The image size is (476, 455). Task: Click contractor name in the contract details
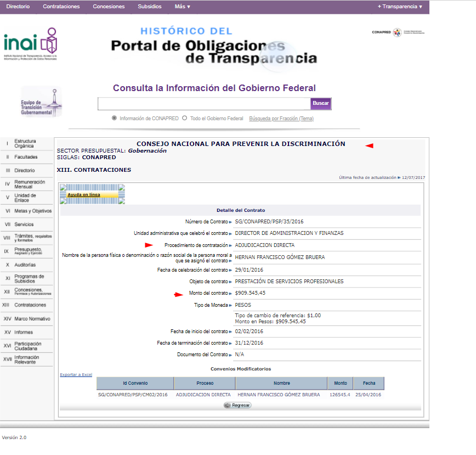280,257
